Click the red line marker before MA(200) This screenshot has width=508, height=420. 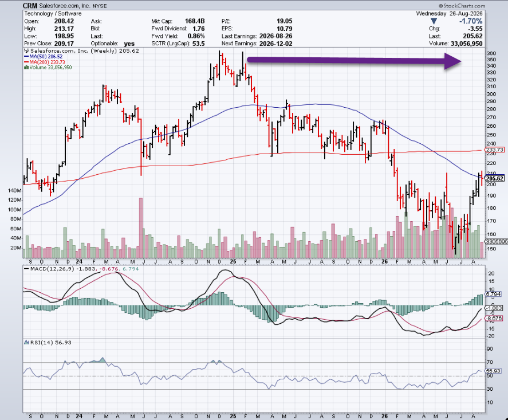coord(26,62)
